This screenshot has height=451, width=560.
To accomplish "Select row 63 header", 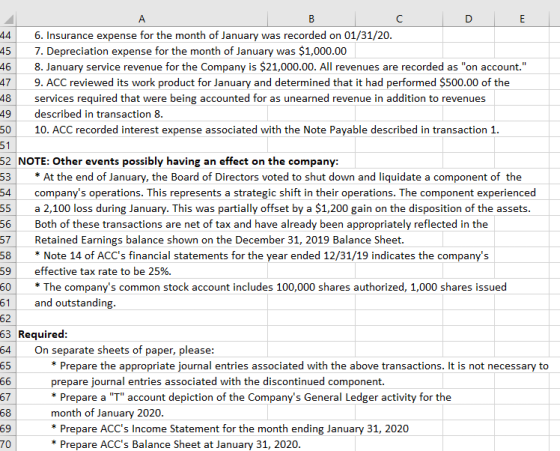I will click(x=7, y=334).
